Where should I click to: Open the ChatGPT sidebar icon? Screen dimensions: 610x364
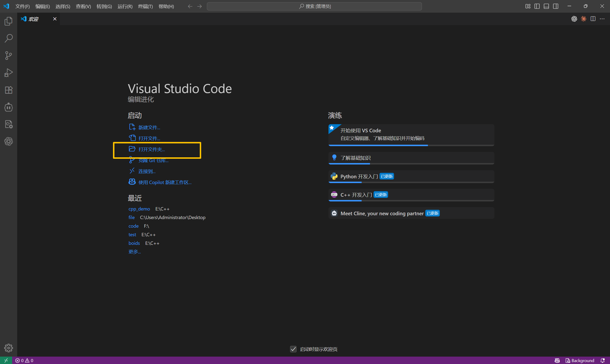[9, 141]
